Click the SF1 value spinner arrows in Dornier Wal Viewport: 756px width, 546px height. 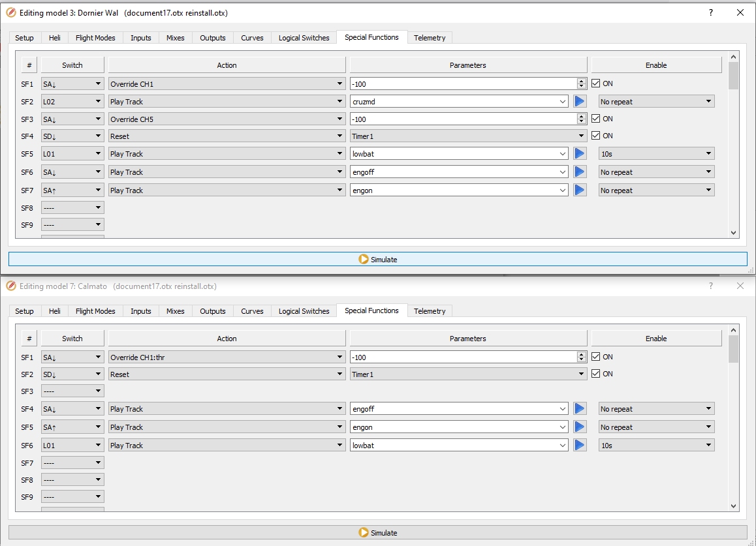(x=582, y=84)
